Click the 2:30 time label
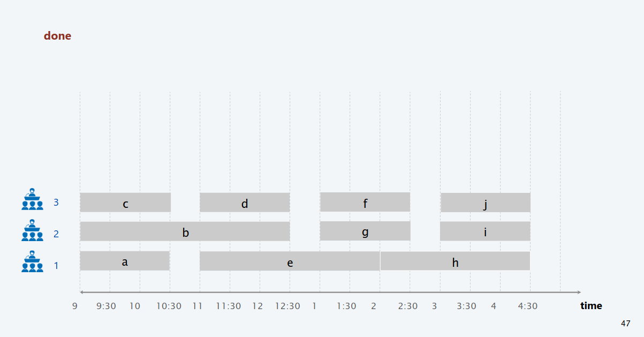This screenshot has width=644, height=337. (x=408, y=306)
